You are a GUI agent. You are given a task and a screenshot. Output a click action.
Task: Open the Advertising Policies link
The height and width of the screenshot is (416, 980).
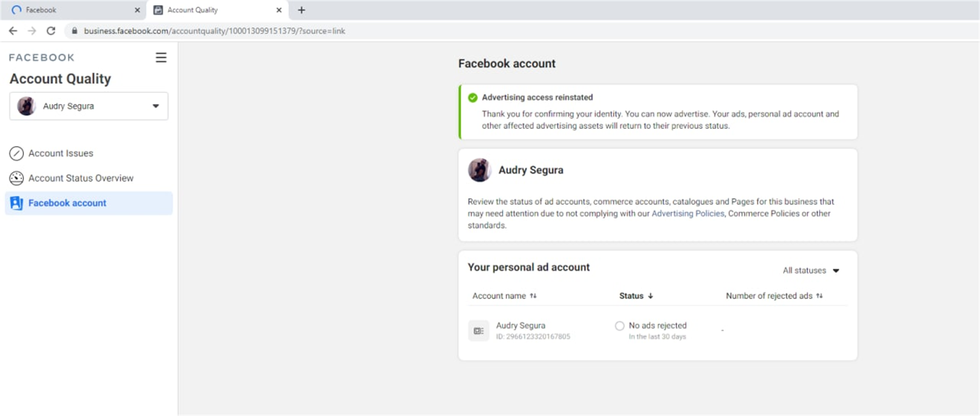point(687,213)
